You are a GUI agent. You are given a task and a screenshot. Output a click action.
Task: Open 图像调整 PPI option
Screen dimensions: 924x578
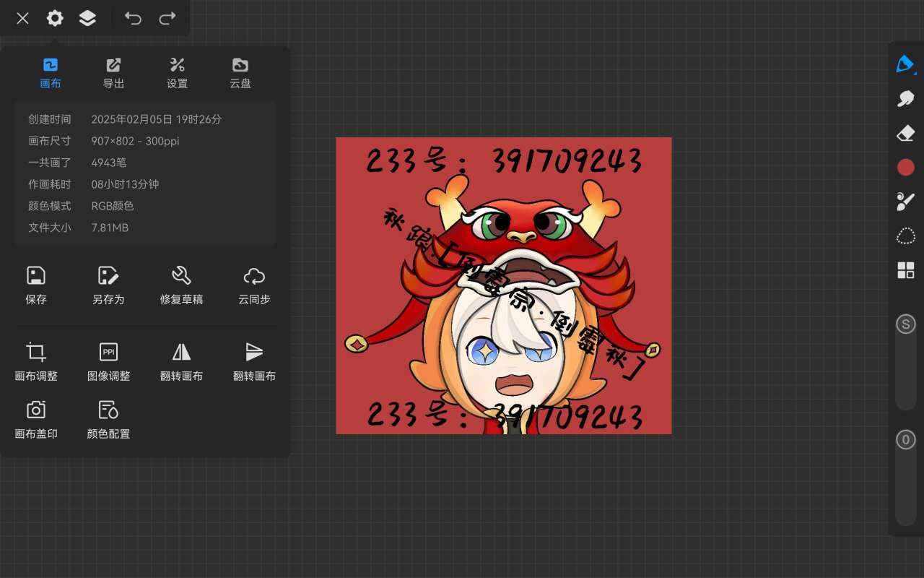(x=108, y=361)
